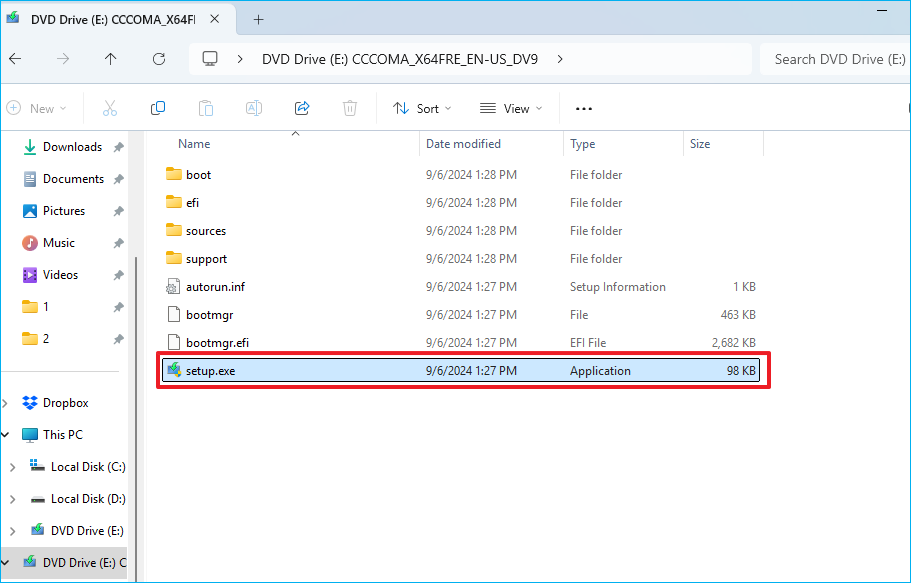Click the Setup Information type cell

pyautogui.click(x=618, y=287)
